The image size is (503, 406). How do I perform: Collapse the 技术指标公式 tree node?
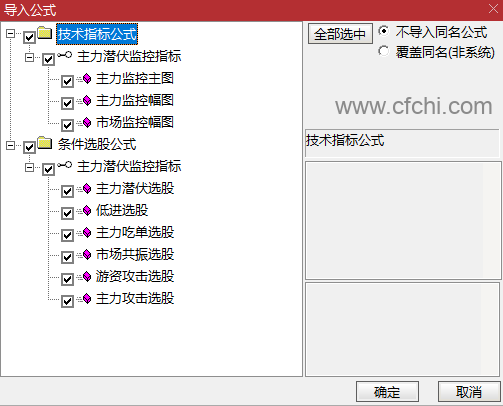pos(11,33)
